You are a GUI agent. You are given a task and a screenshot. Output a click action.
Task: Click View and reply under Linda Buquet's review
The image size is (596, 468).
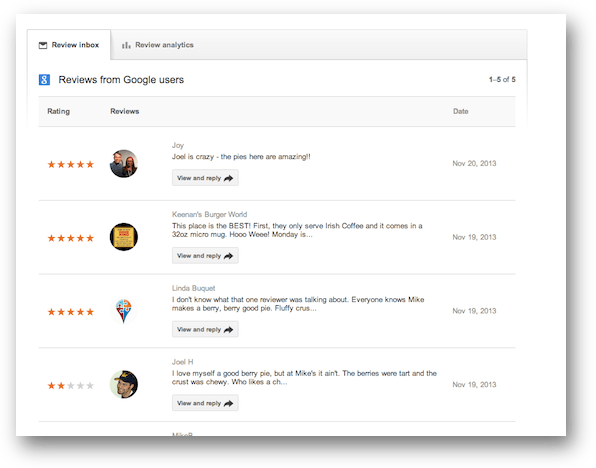coord(205,329)
